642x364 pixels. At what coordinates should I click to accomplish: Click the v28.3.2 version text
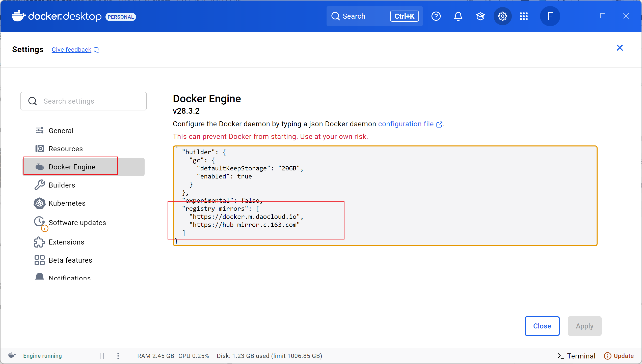point(186,111)
